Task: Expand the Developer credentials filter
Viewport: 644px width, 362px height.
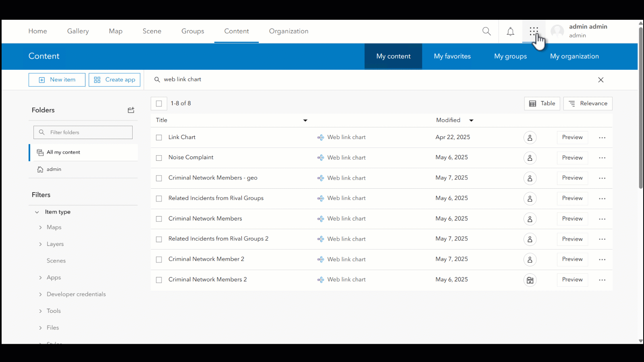Action: 40,294
